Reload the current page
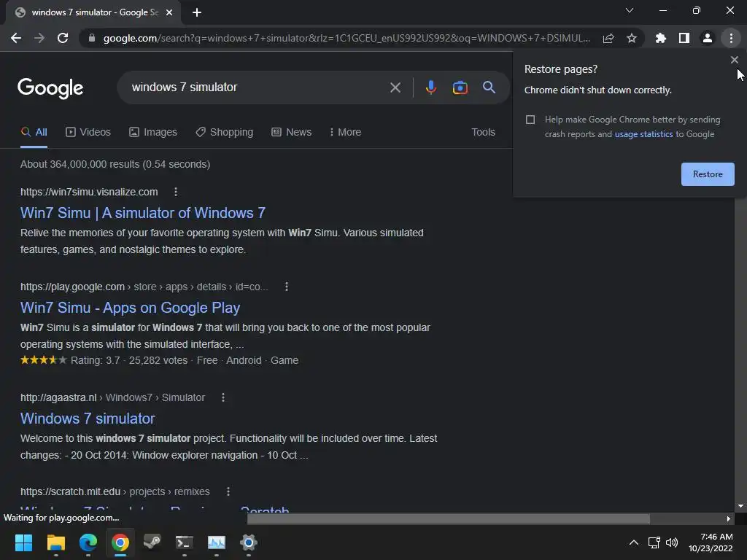 [63, 38]
